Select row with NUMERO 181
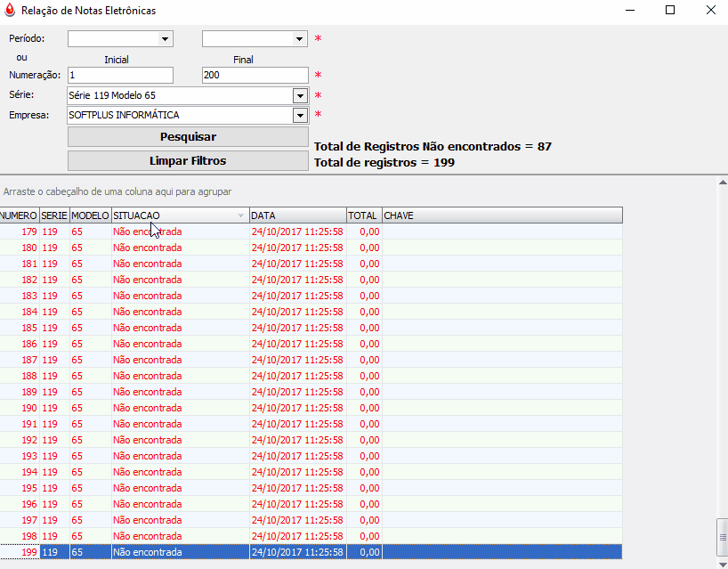728x569 pixels. tap(311, 264)
